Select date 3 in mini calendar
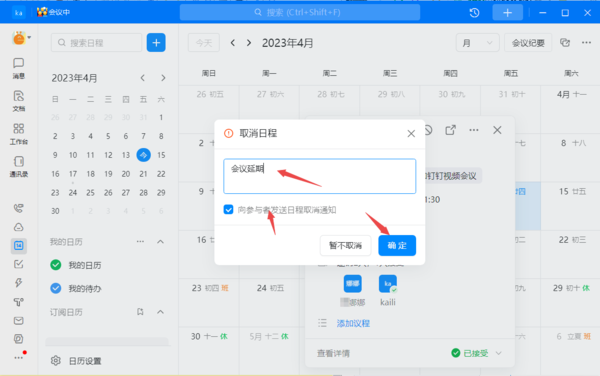Image resolution: width=600 pixels, height=376 pixels. (73, 136)
